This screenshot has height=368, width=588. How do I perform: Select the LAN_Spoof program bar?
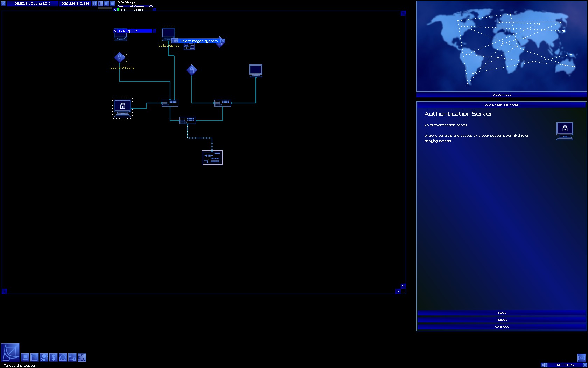pos(134,31)
